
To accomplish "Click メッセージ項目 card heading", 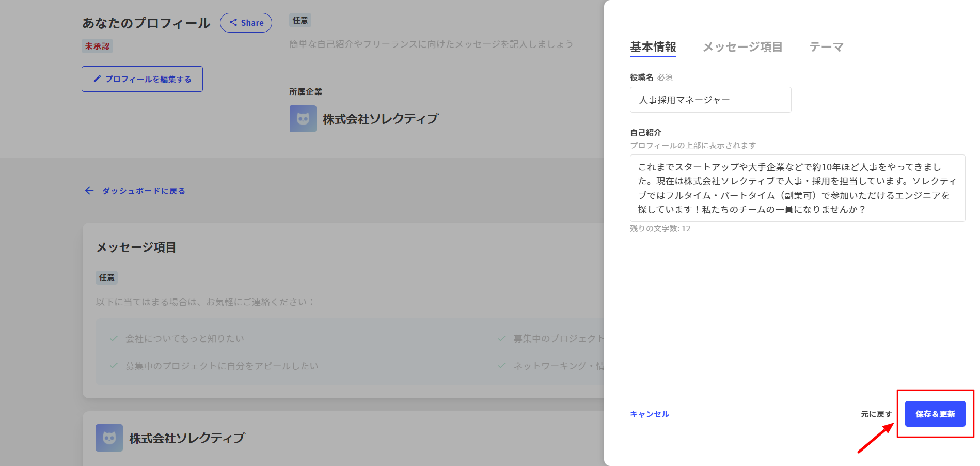I will tap(136, 247).
